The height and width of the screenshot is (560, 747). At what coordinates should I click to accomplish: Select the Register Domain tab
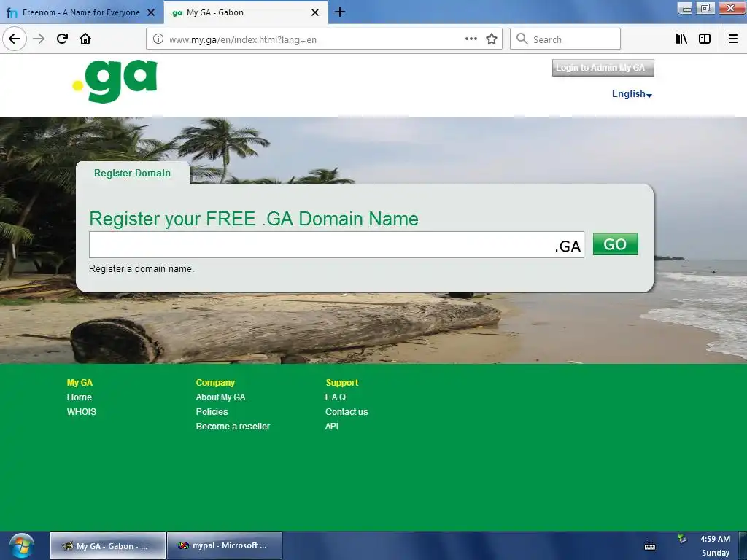(133, 173)
